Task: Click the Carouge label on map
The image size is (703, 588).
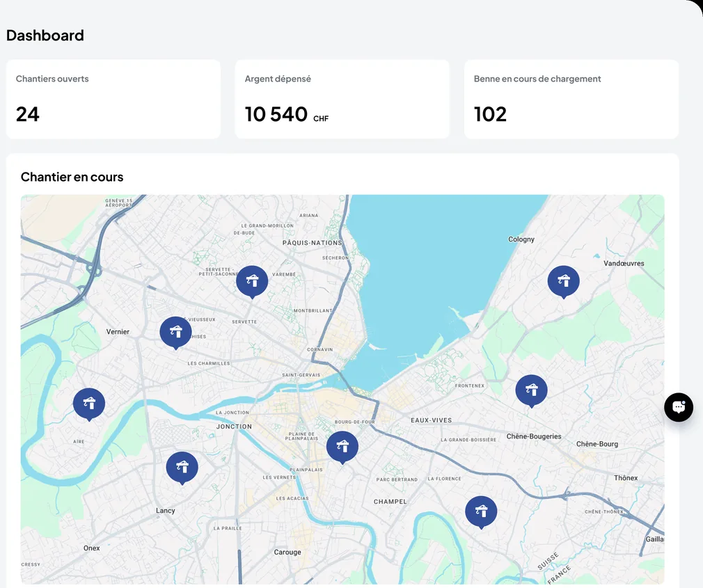Action: [287, 552]
